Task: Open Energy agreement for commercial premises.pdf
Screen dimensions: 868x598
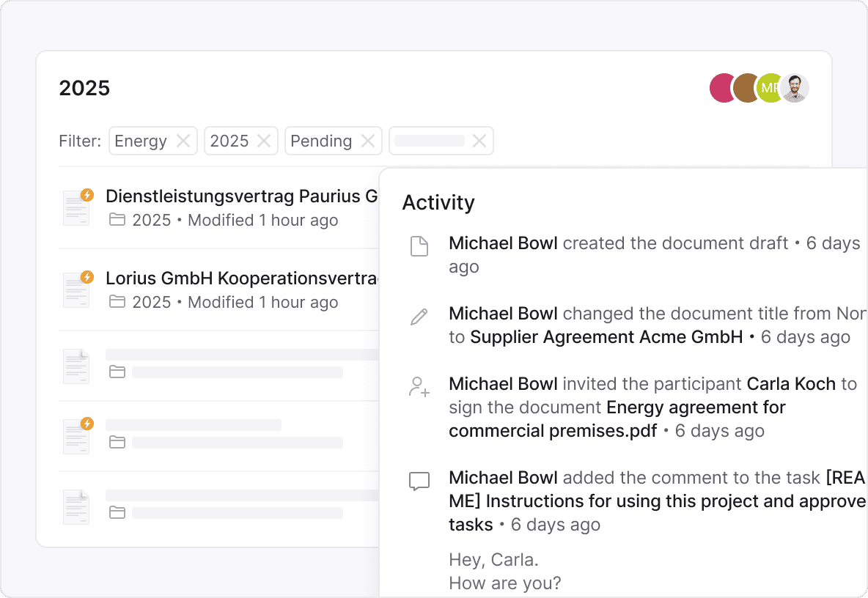Action: click(x=617, y=419)
